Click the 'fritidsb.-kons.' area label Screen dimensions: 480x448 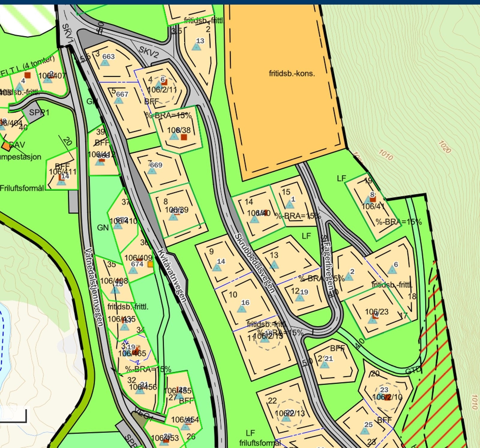(292, 73)
